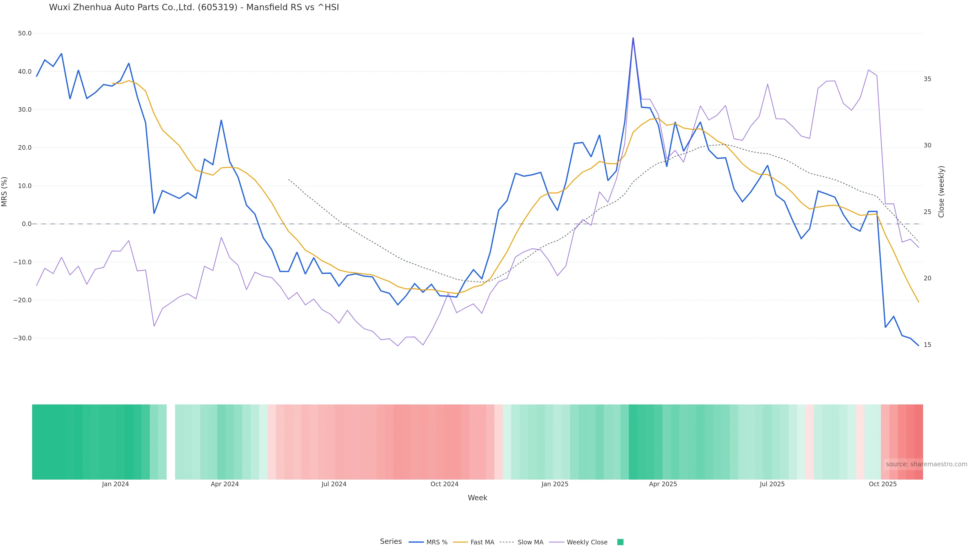Click the 50.0 tick on left axis
Viewport: 980px width, 551px height.
(x=25, y=33)
